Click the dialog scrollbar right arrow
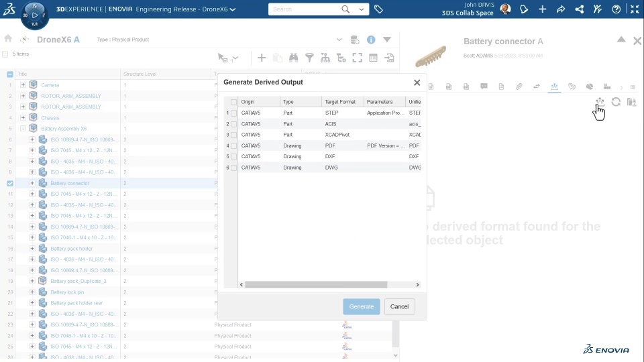The height and width of the screenshot is (362, 644). point(417,284)
